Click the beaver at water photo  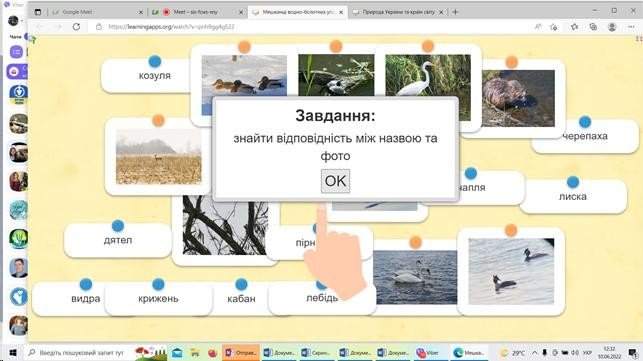click(518, 98)
